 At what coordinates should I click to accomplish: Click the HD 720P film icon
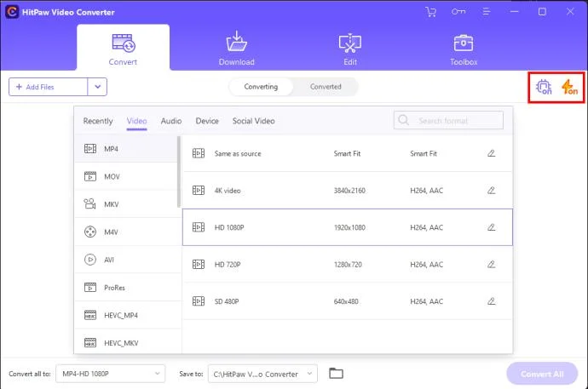[199, 265]
